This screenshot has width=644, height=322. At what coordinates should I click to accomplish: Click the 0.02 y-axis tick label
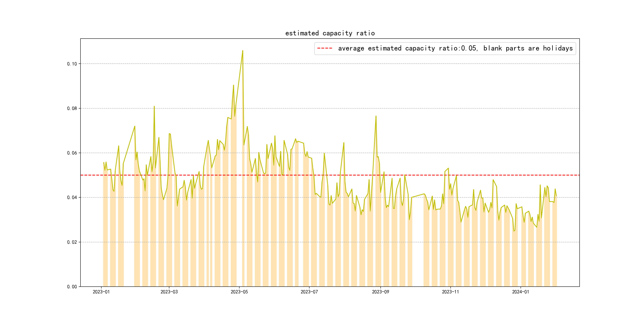(x=72, y=242)
